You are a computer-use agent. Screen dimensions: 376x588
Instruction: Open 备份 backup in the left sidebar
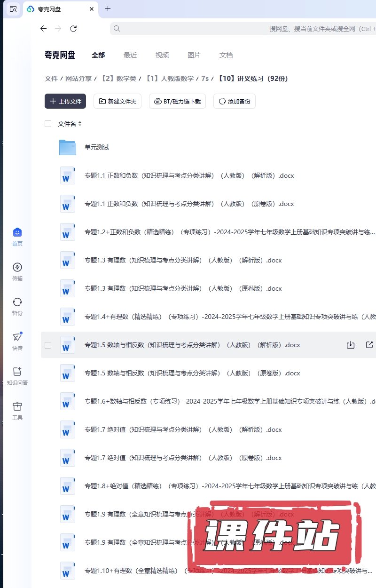point(17,306)
